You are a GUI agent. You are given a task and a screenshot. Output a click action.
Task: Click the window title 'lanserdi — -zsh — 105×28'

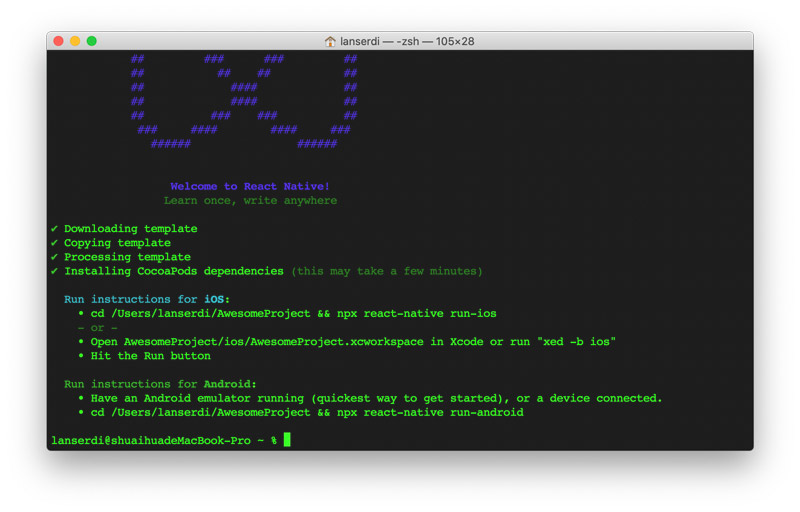pyautogui.click(x=407, y=41)
